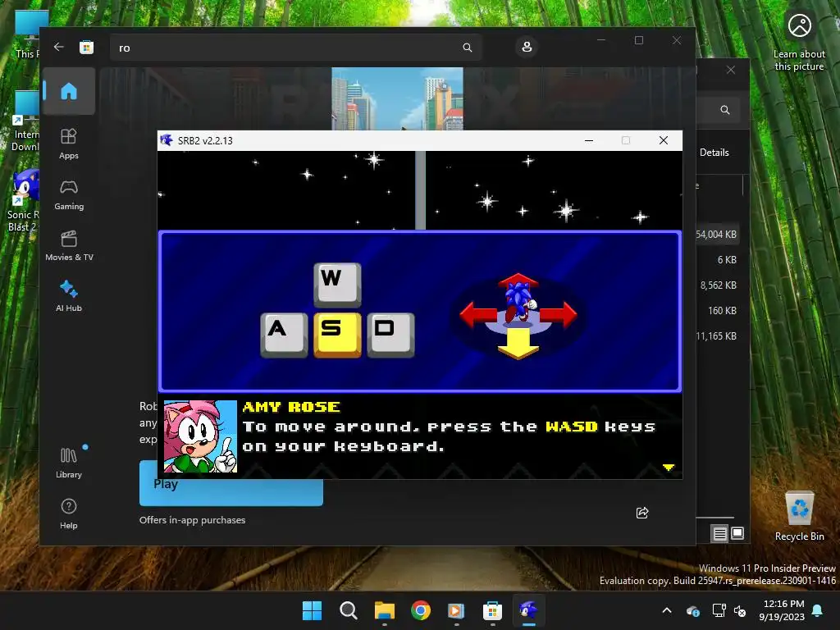Click the red right arrow beside Sonic
Image resolution: width=840 pixels, height=630 pixels.
pos(559,314)
